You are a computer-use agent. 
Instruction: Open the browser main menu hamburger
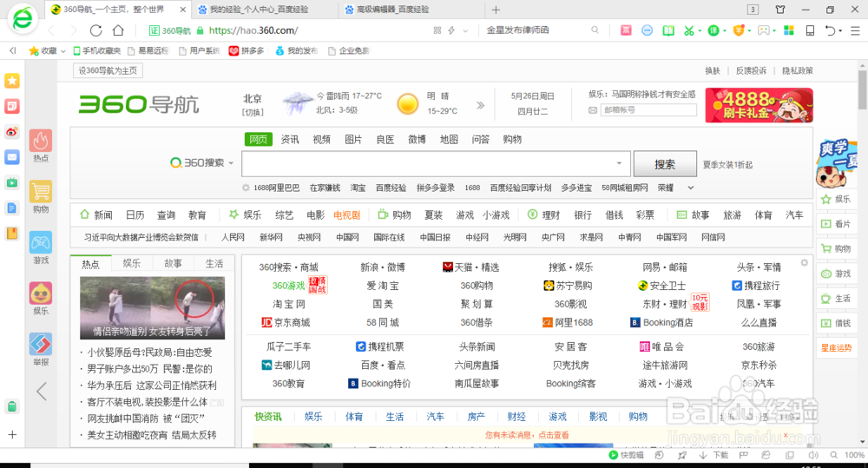pyautogui.click(x=855, y=30)
